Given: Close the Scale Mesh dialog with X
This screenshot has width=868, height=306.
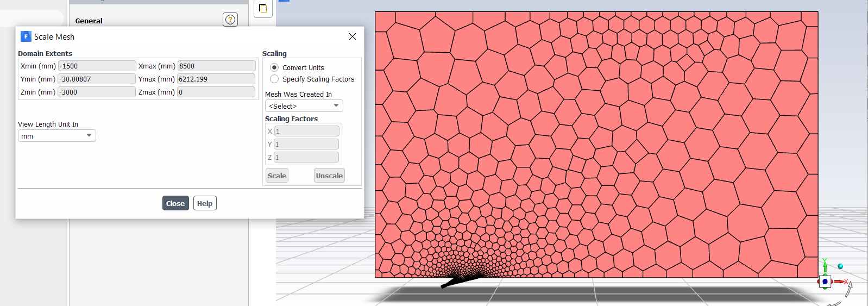Looking at the screenshot, I should (353, 36).
